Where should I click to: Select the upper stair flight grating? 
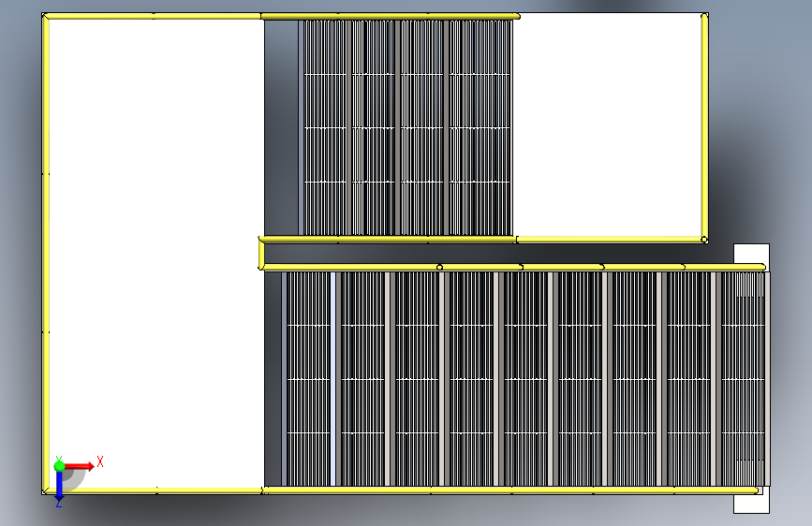[x=405, y=127]
